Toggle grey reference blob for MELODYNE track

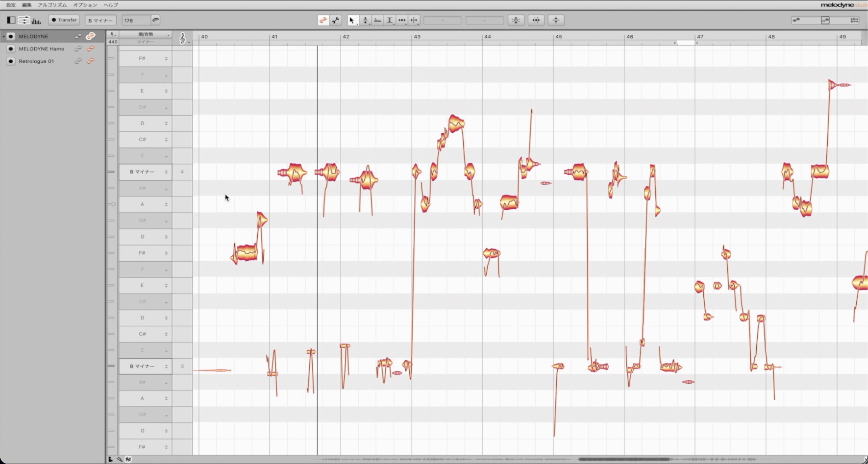78,36
